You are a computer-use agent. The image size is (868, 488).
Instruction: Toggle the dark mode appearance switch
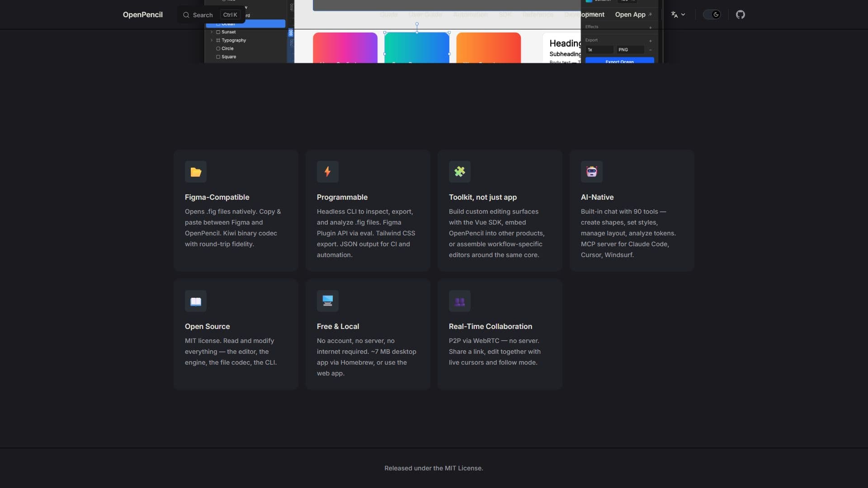pyautogui.click(x=712, y=14)
